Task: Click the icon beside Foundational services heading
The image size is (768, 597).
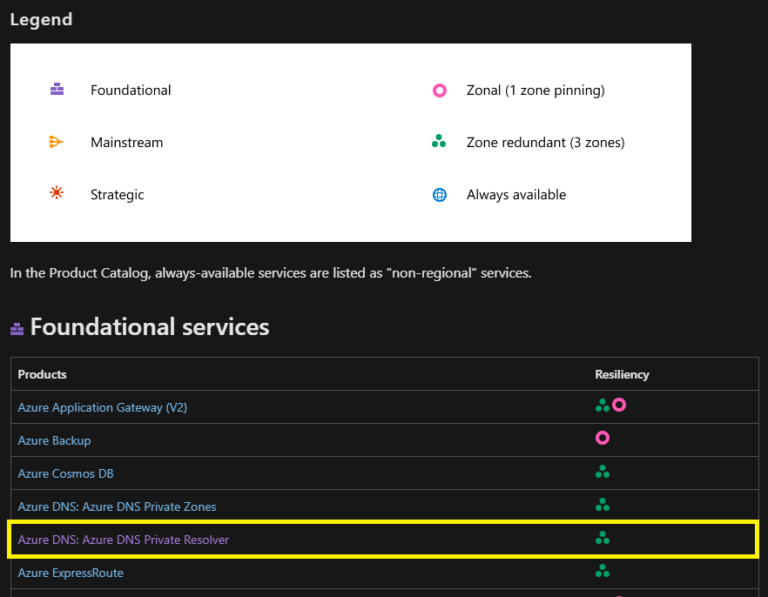Action: (x=17, y=329)
